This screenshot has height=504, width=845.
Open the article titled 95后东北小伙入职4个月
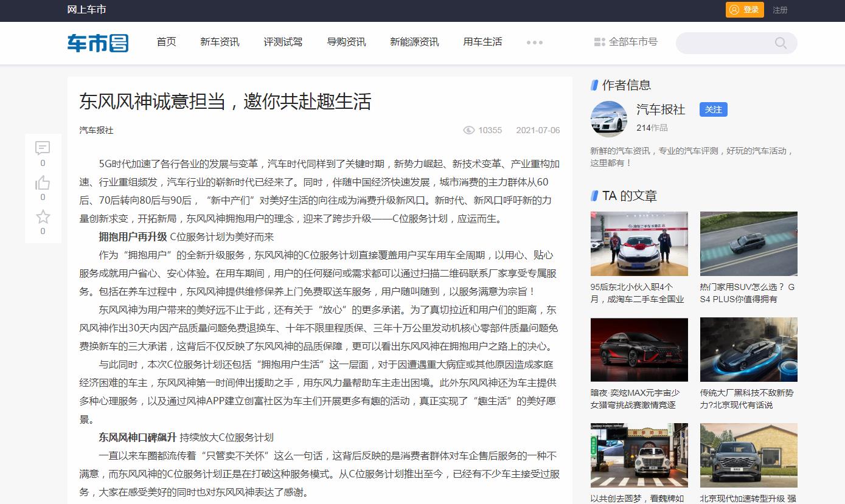638,293
